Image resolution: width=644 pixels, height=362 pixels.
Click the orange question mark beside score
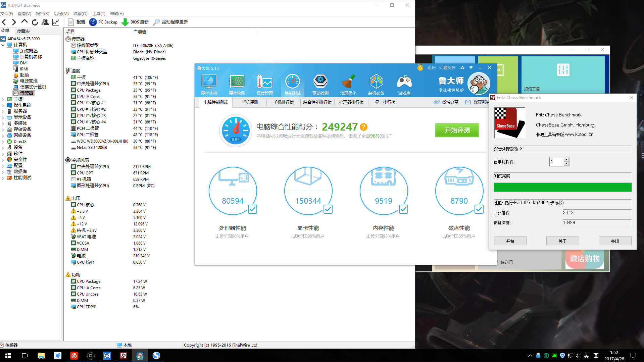click(363, 127)
